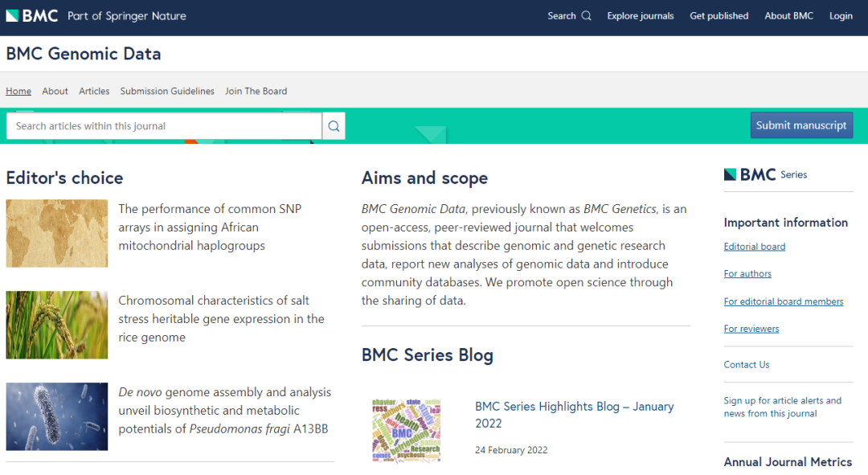Open Explore journals menu

(x=641, y=16)
